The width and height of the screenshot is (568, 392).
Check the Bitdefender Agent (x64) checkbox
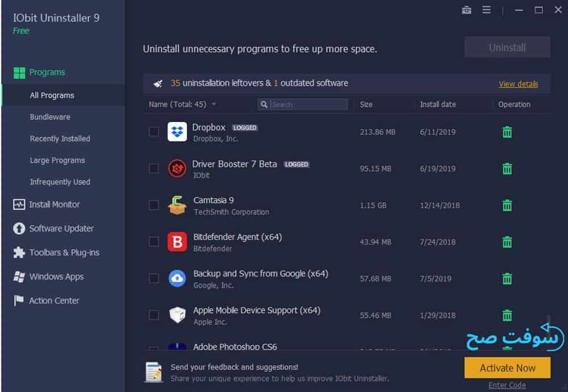coord(154,241)
